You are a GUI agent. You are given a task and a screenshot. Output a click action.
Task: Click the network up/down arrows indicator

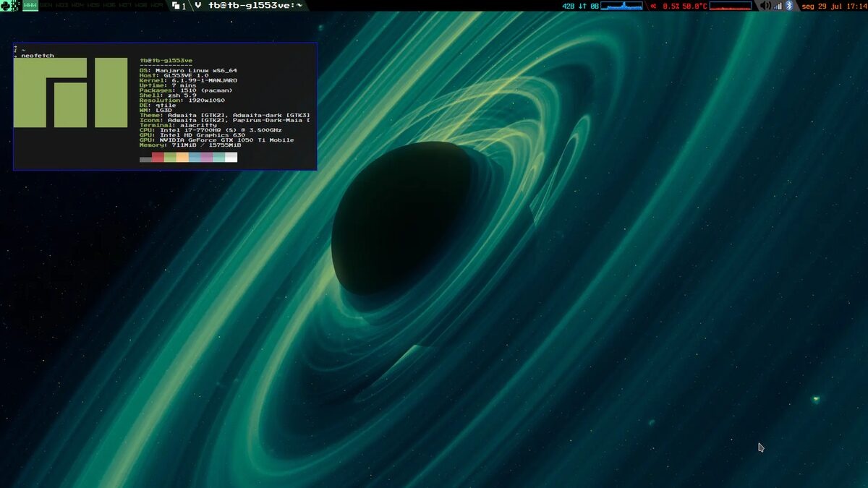coord(583,5)
